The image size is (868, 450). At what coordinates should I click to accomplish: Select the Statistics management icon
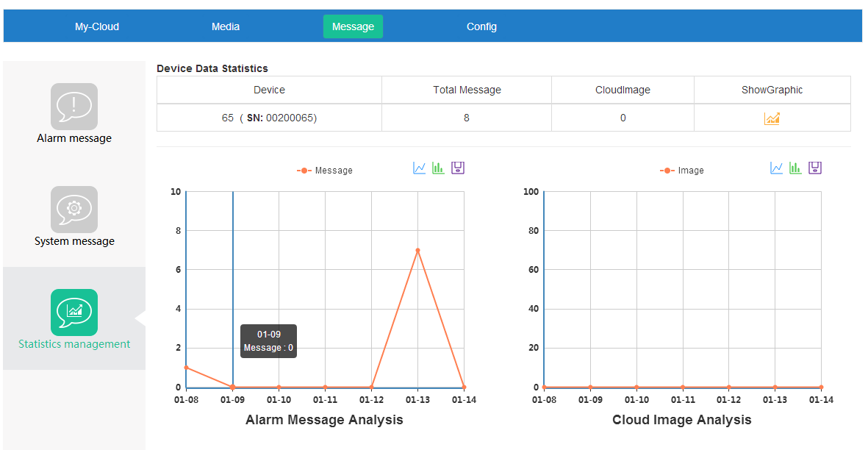click(x=74, y=312)
